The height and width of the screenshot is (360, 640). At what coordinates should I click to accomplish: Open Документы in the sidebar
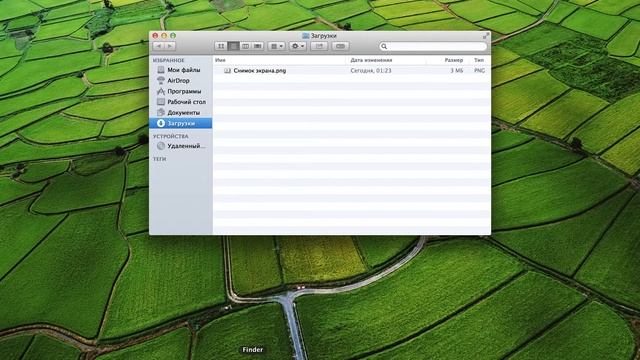tap(180, 112)
